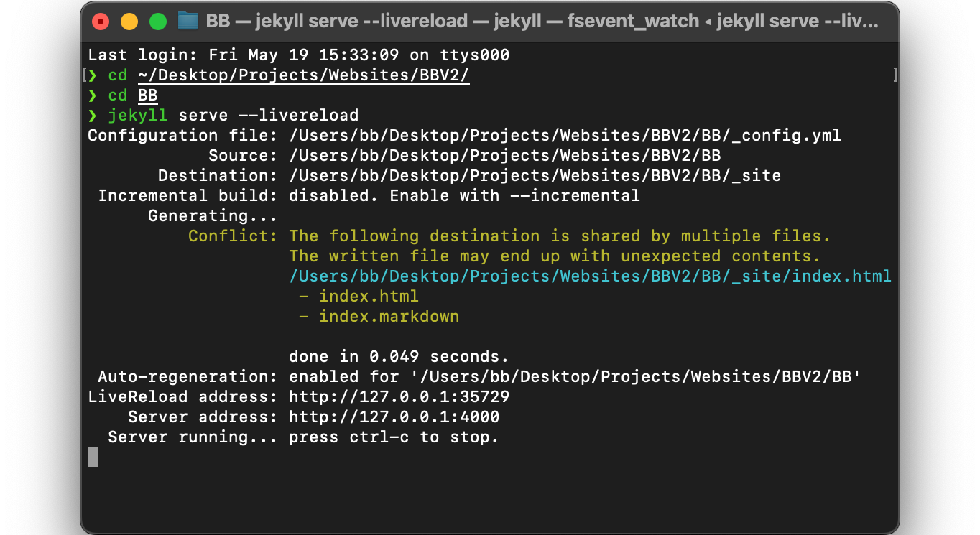
Task: Click the blue _site/index.html conflict path
Action: 590,276
